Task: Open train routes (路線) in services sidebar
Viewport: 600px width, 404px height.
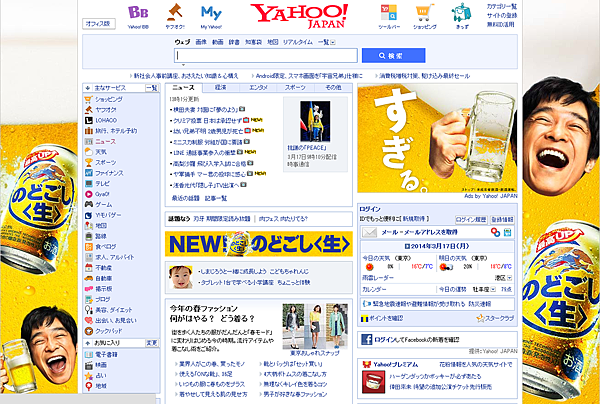Action: pos(101,236)
